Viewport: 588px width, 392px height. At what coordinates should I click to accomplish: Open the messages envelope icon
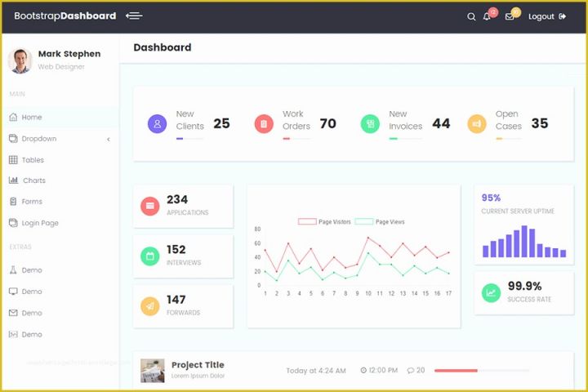(x=510, y=16)
